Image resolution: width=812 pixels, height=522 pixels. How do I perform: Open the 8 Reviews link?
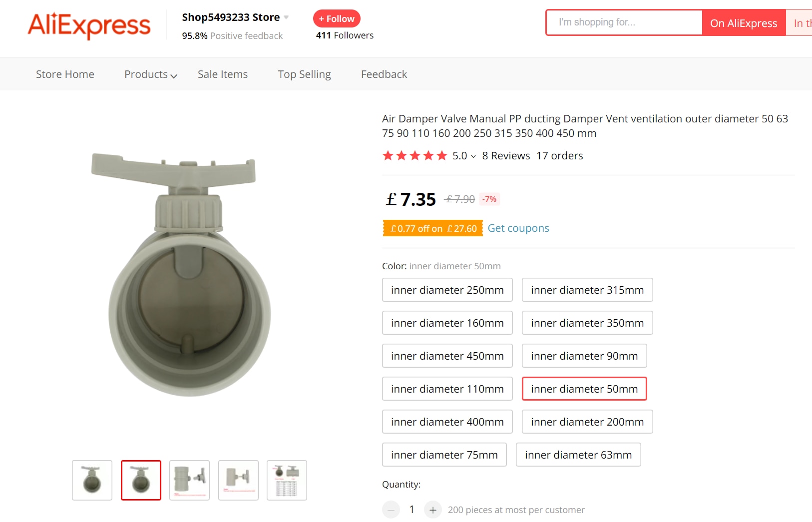tap(506, 156)
